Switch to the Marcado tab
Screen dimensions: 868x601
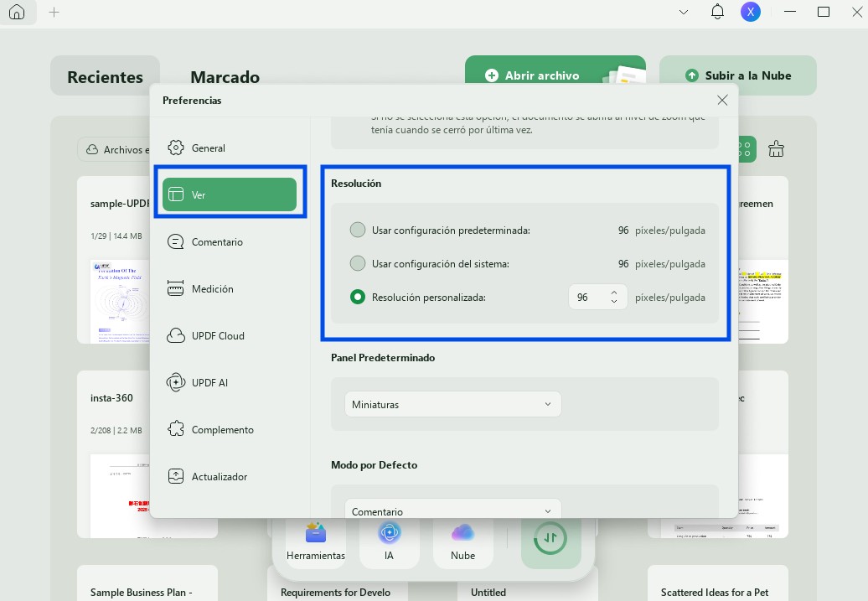[225, 76]
